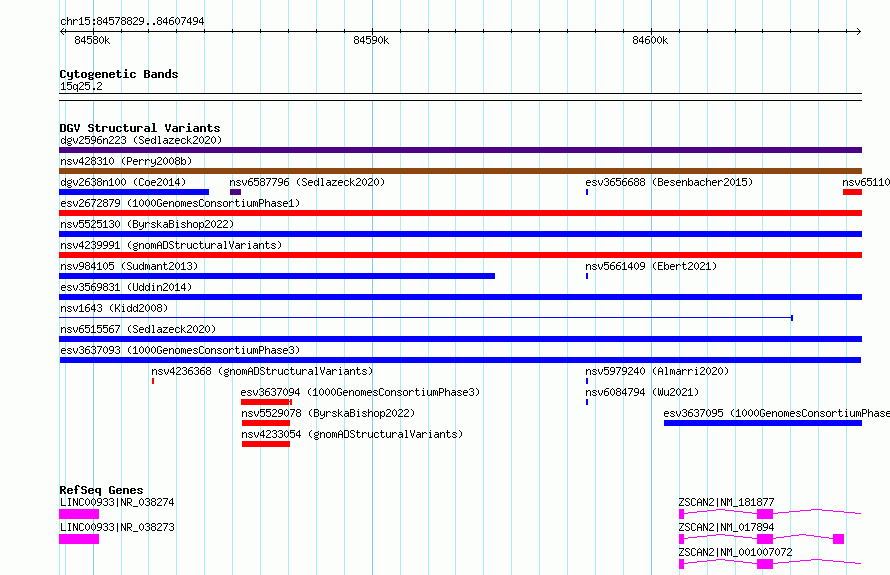Click the small purple nsv6587796 block
This screenshot has width=890, height=575.
[236, 192]
